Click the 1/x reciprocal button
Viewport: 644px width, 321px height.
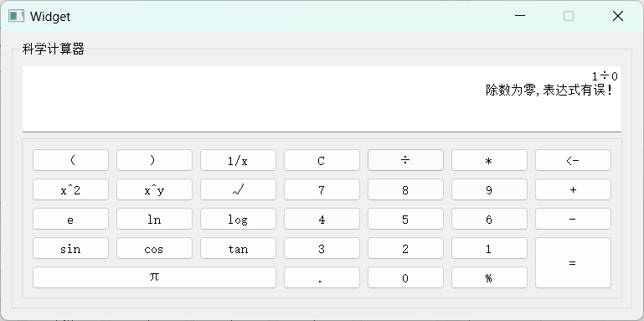point(238,160)
